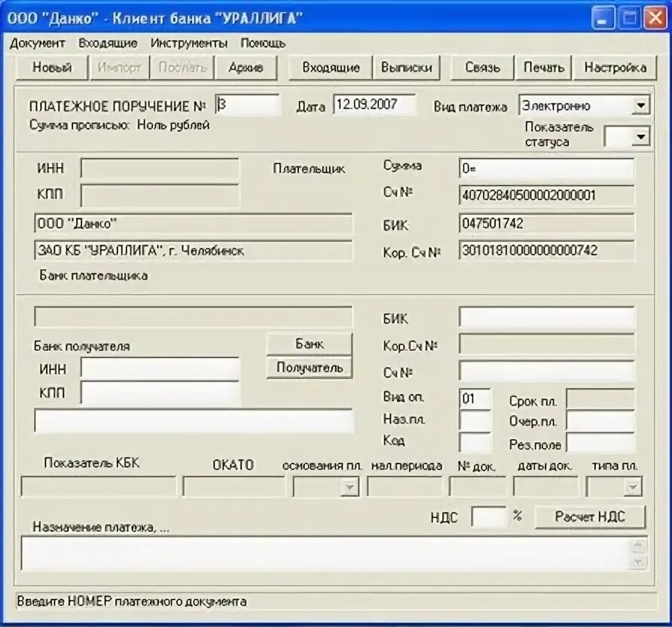Viewport: 672px width, 627px height.
Task: Close the Клиент банка window
Action: click(655, 19)
